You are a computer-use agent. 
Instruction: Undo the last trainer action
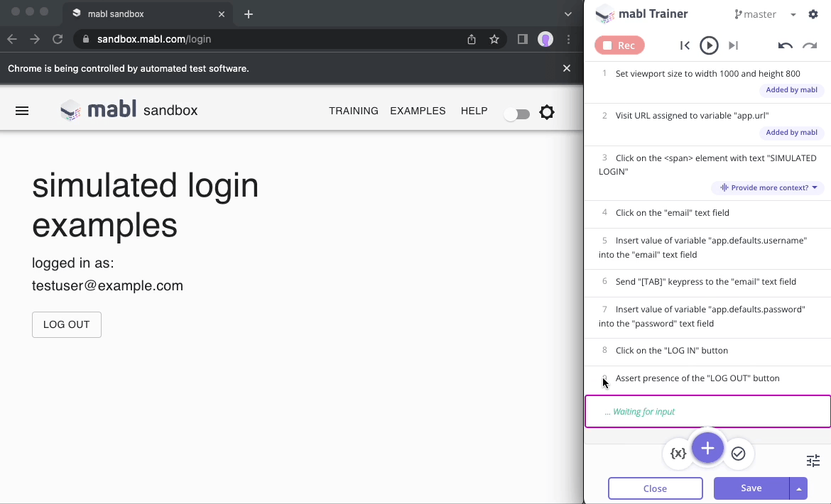point(785,45)
